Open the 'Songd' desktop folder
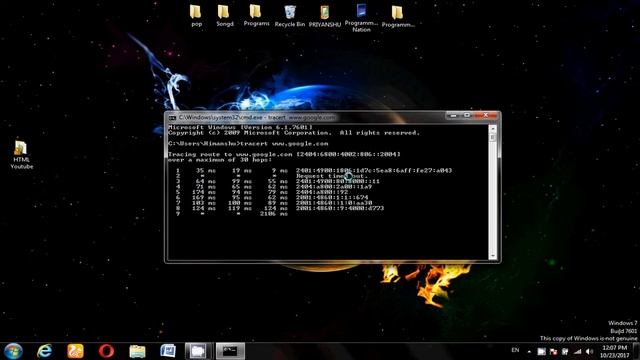This screenshot has width=640, height=360. click(224, 16)
